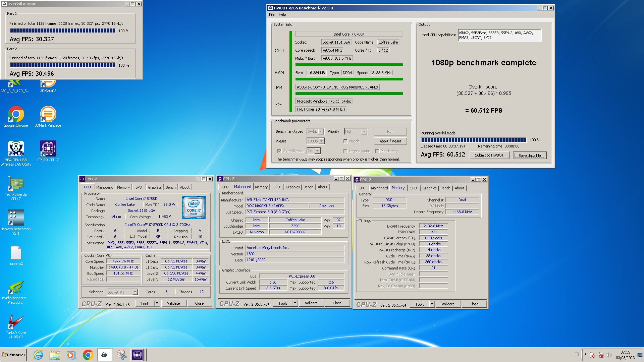Click Part 2 progress bar in Overkill output

point(62,65)
